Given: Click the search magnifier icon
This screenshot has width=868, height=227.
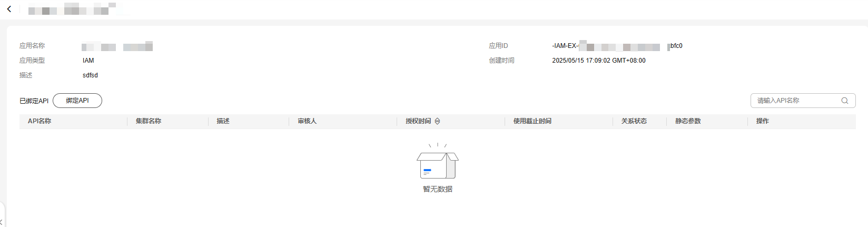Looking at the screenshot, I should click(x=845, y=101).
